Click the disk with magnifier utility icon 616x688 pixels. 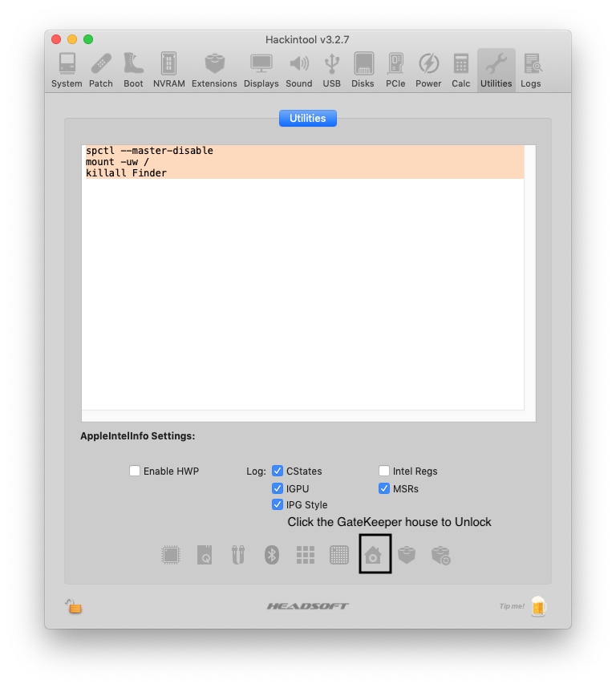pos(205,555)
